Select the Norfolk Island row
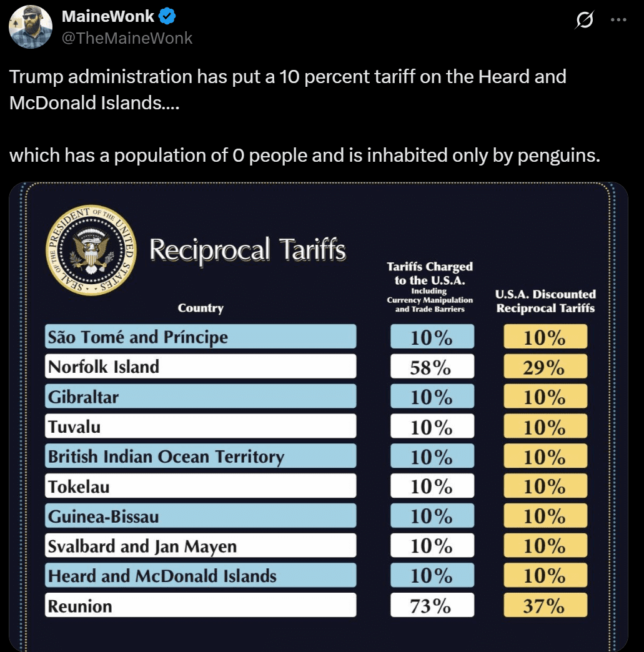The image size is (644, 652). (200, 366)
